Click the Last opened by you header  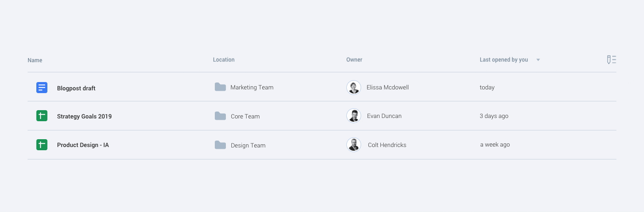504,60
